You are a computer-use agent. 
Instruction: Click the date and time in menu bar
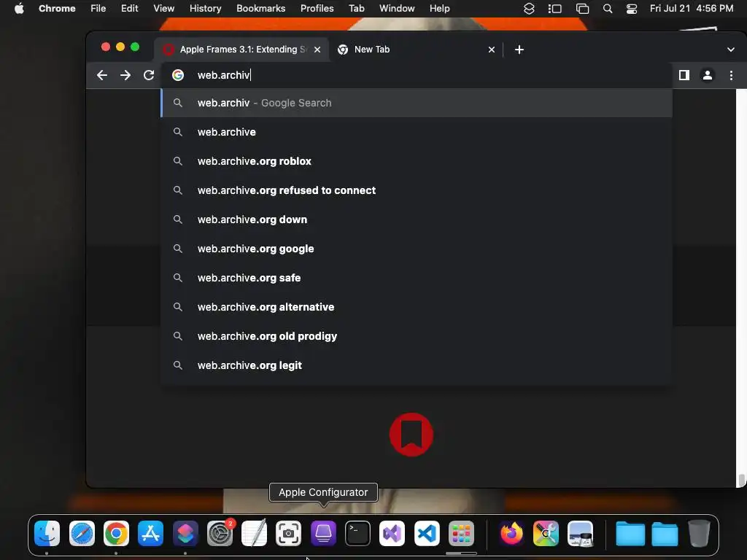point(692,9)
